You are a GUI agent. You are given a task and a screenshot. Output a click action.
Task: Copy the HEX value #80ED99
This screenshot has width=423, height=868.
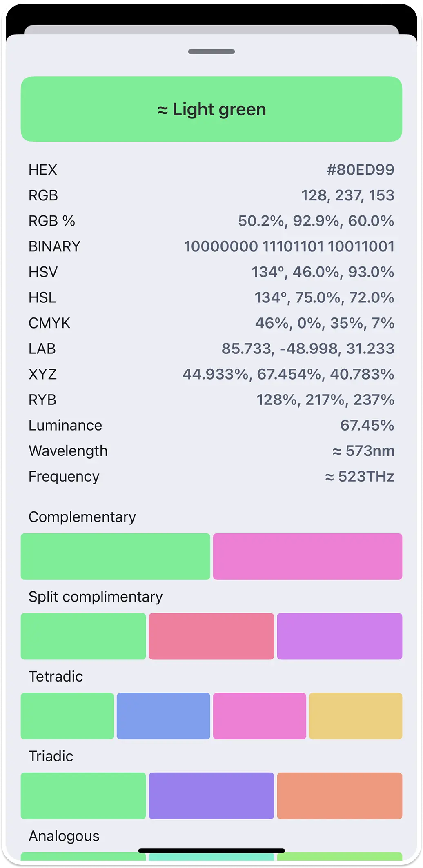coord(360,170)
